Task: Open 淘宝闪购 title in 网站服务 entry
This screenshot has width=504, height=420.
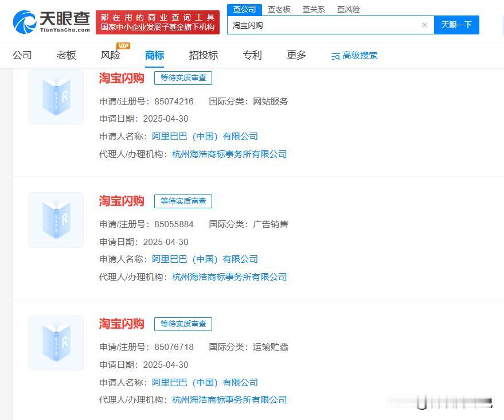Action: [x=122, y=78]
